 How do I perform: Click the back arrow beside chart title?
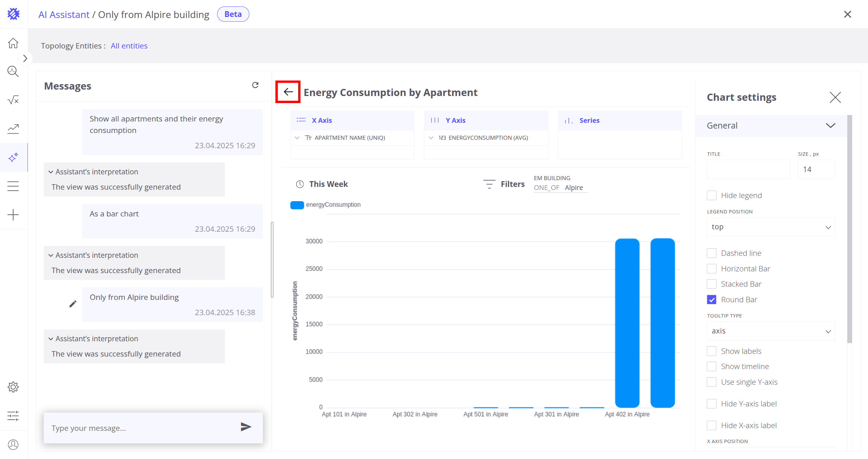click(x=288, y=92)
